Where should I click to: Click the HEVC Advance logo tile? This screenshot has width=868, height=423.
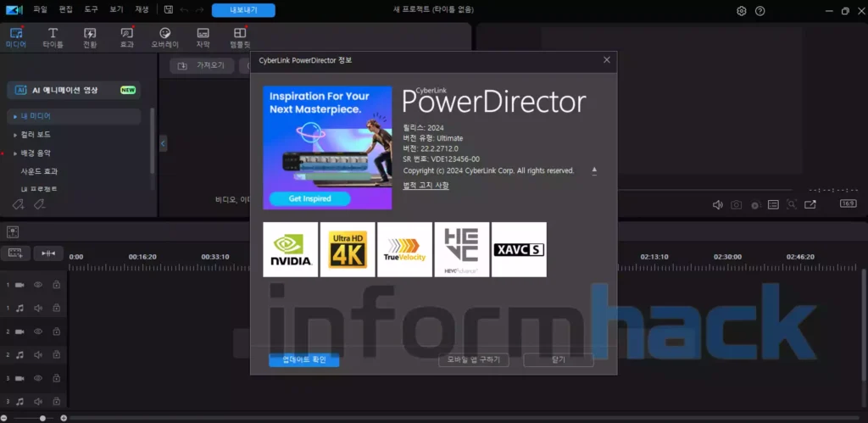point(462,249)
